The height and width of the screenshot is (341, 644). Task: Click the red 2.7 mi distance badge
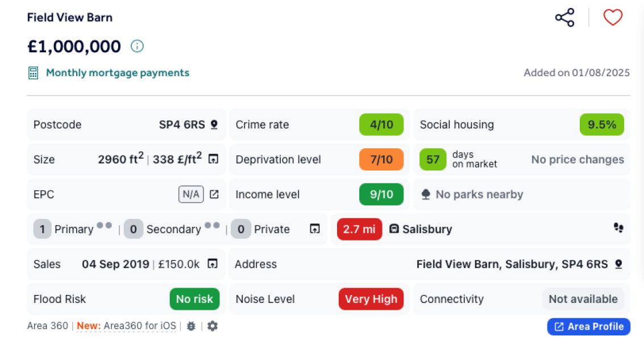pyautogui.click(x=359, y=229)
